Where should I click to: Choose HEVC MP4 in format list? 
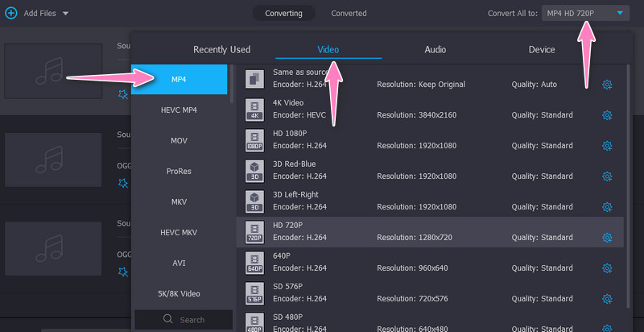click(x=179, y=110)
